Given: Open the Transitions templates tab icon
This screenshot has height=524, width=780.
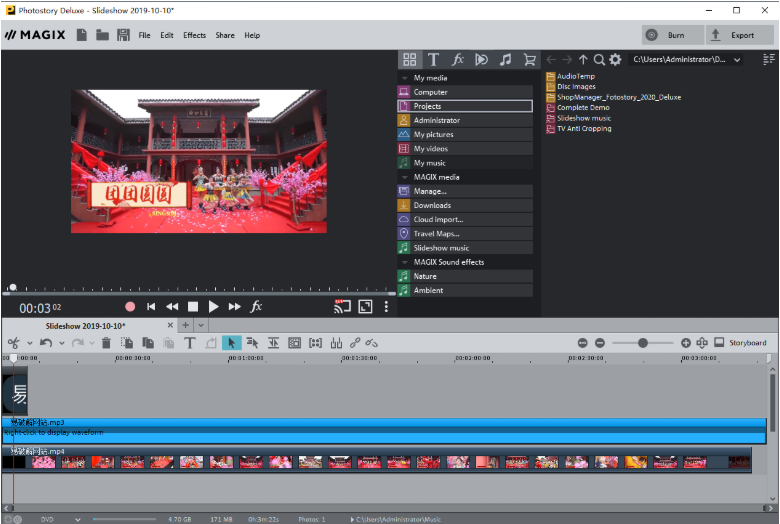Looking at the screenshot, I should click(x=482, y=60).
